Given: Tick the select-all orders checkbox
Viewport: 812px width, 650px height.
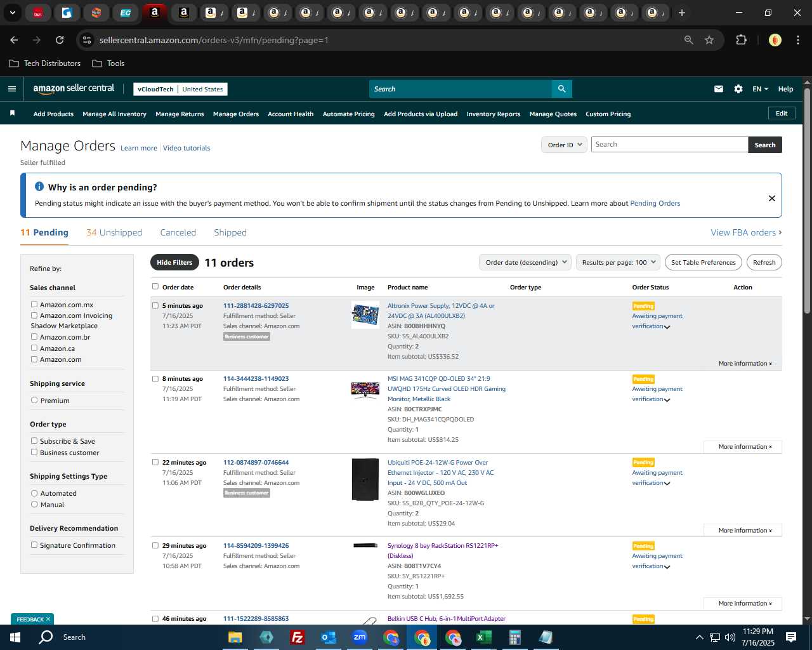Looking at the screenshot, I should click(x=155, y=286).
